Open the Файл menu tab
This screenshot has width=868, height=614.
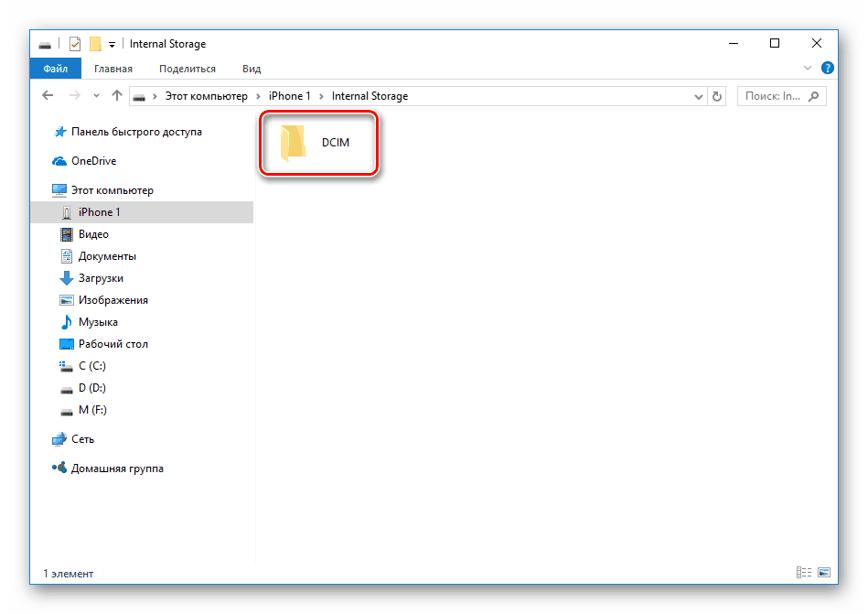pyautogui.click(x=56, y=69)
